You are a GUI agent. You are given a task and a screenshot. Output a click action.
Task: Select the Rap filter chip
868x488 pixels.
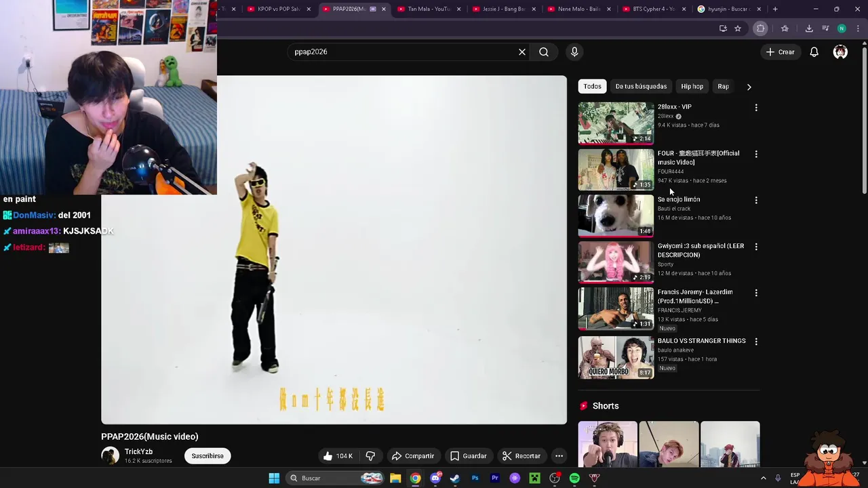[724, 87]
